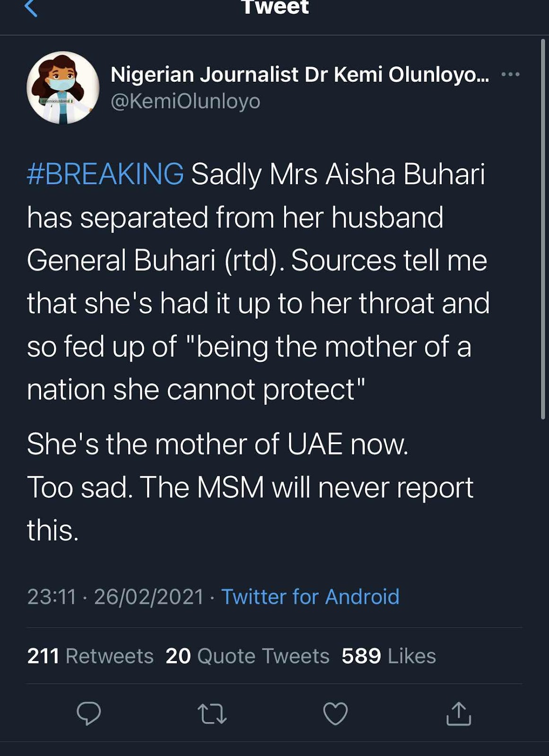Open Kemi Olunloyo's profile avatar
The width and height of the screenshot is (549, 756).
63,87
